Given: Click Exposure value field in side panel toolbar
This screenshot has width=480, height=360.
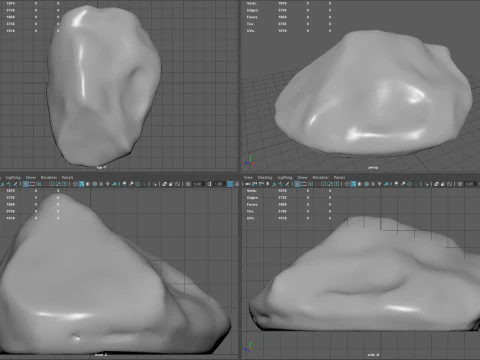Looking at the screenshot, I should pos(470,184).
